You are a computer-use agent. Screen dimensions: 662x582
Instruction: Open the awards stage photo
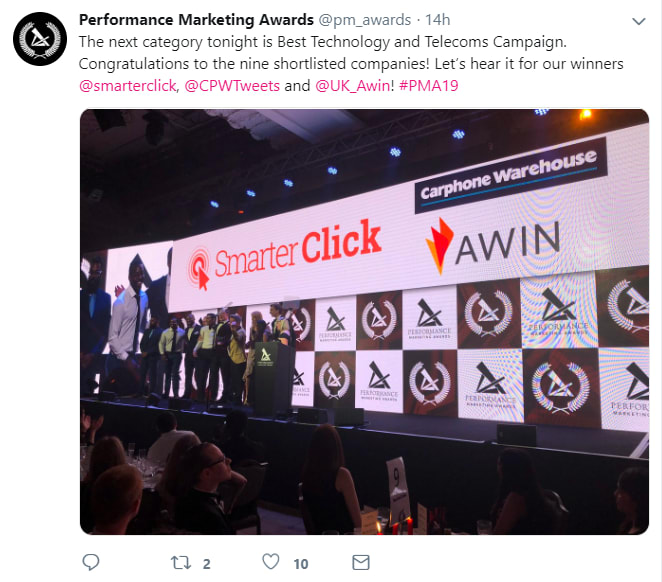tap(364, 322)
